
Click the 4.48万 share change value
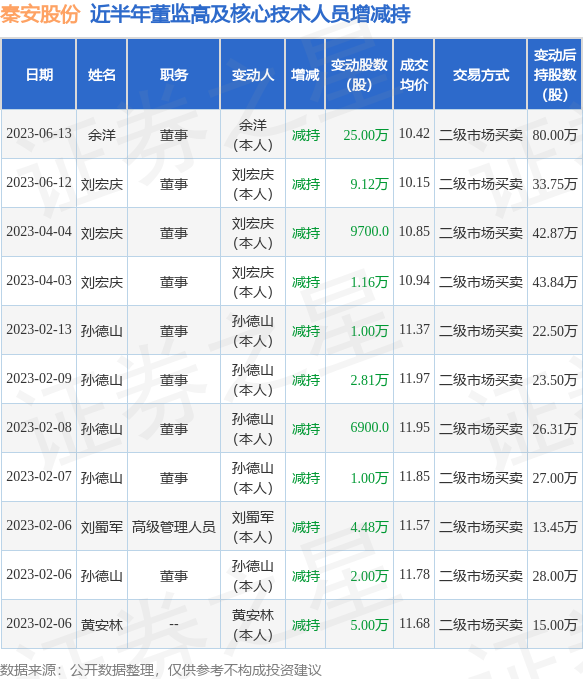[369, 527]
